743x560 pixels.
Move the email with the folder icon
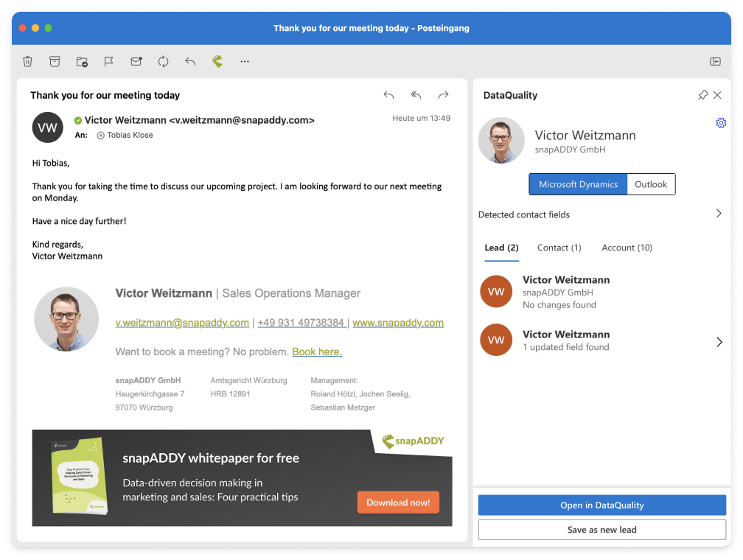[x=82, y=62]
